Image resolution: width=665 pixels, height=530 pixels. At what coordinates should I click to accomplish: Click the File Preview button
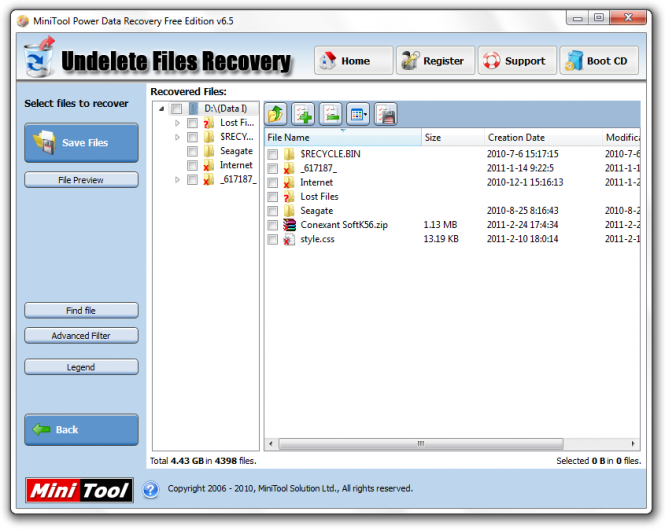(x=81, y=180)
